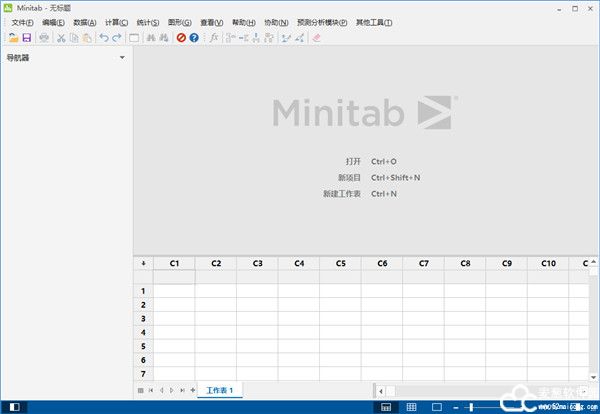Click the Find binoculars icon
This screenshot has height=414, width=600.
151,37
